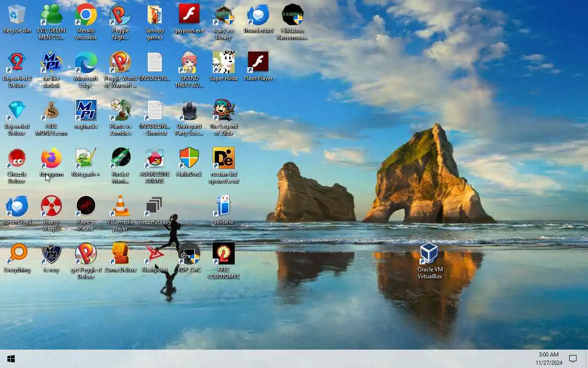
Task: Select the HalloDock shield icon
Action: [x=189, y=158]
